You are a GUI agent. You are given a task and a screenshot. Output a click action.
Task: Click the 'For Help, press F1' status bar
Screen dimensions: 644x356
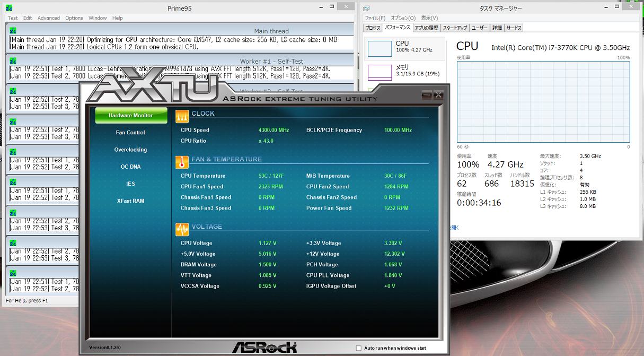tap(27, 300)
